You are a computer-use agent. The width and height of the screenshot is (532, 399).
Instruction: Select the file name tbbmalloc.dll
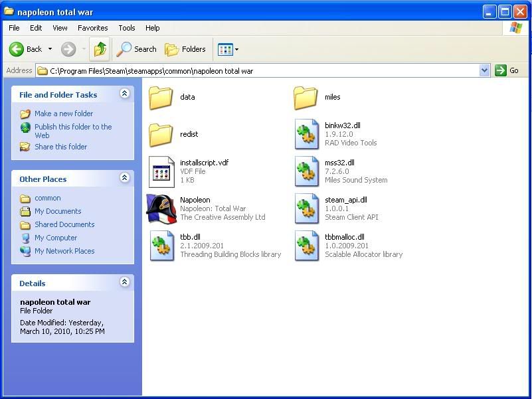(x=345, y=237)
